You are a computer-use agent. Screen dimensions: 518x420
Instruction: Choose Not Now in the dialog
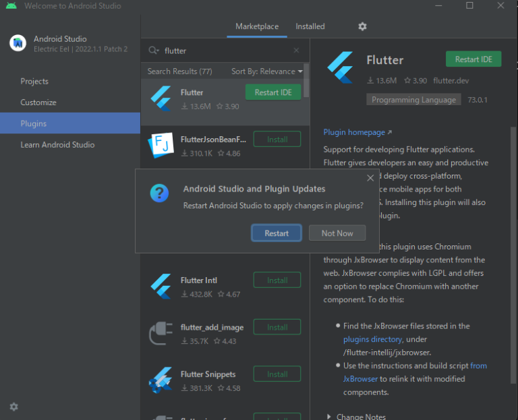337,233
